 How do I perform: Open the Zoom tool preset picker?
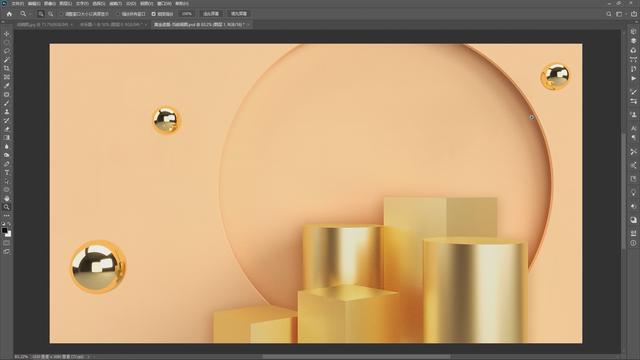(25, 14)
